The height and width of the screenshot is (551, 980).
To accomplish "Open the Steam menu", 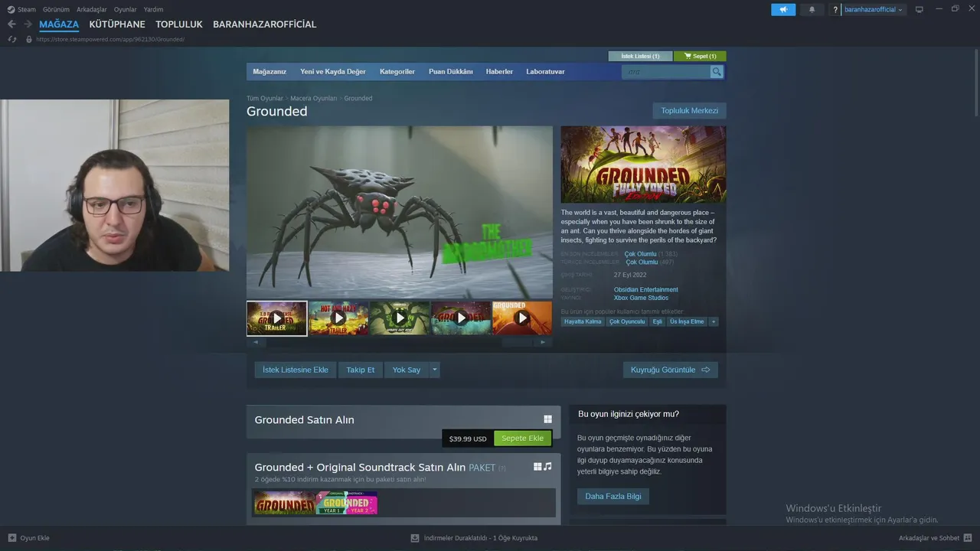I will (21, 9).
